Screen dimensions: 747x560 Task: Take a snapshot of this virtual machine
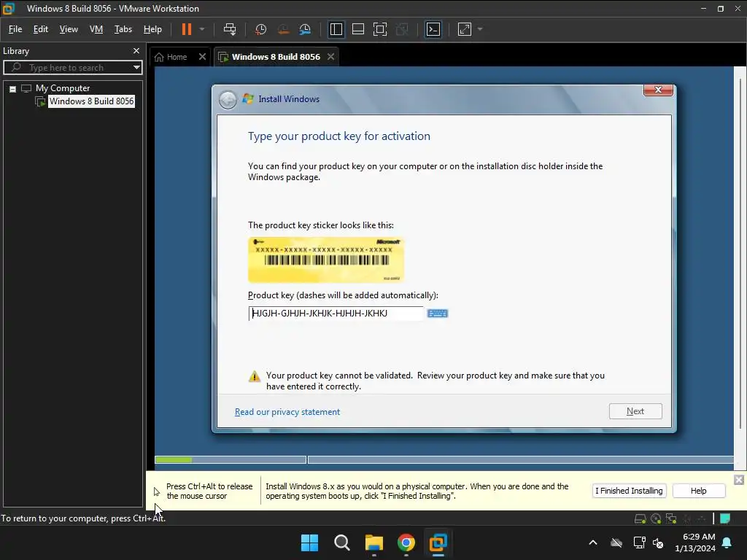tap(260, 29)
